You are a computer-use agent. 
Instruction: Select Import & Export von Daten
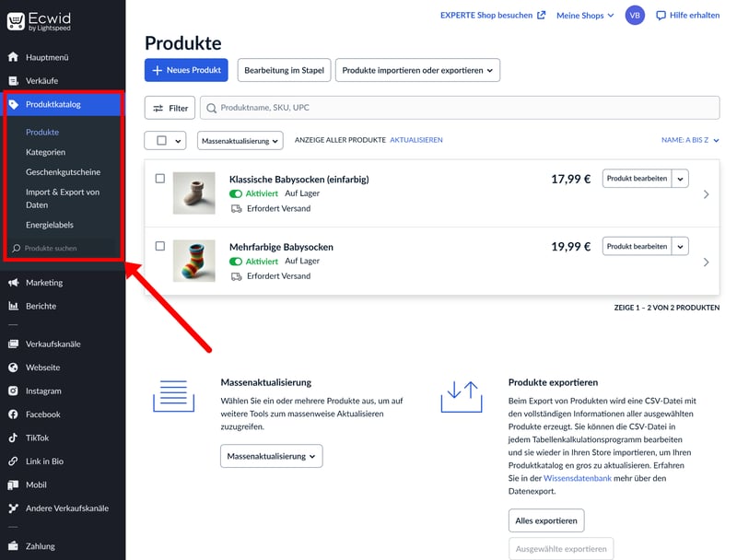(x=63, y=198)
